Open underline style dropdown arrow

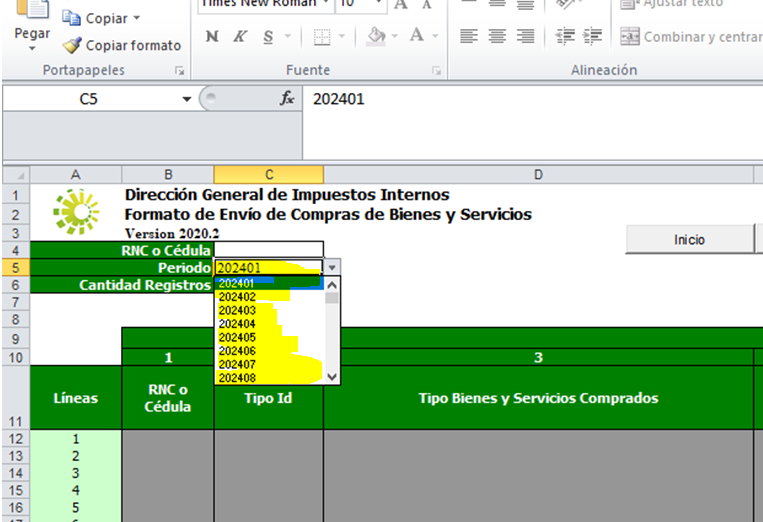[288, 36]
